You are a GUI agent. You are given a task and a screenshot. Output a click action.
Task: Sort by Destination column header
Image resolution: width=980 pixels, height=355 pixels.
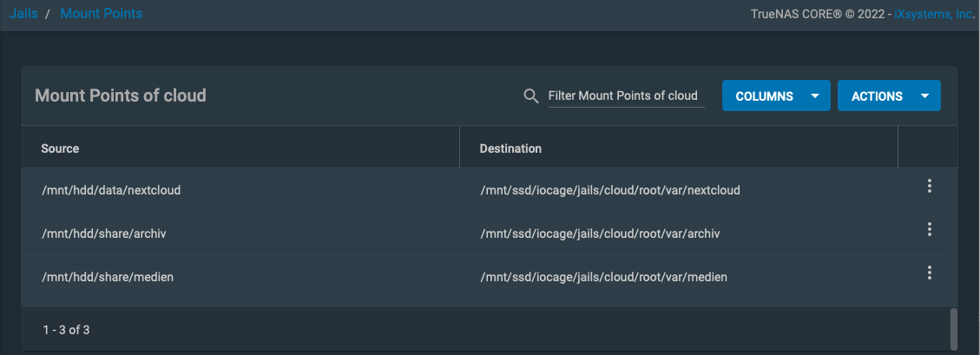click(x=510, y=148)
